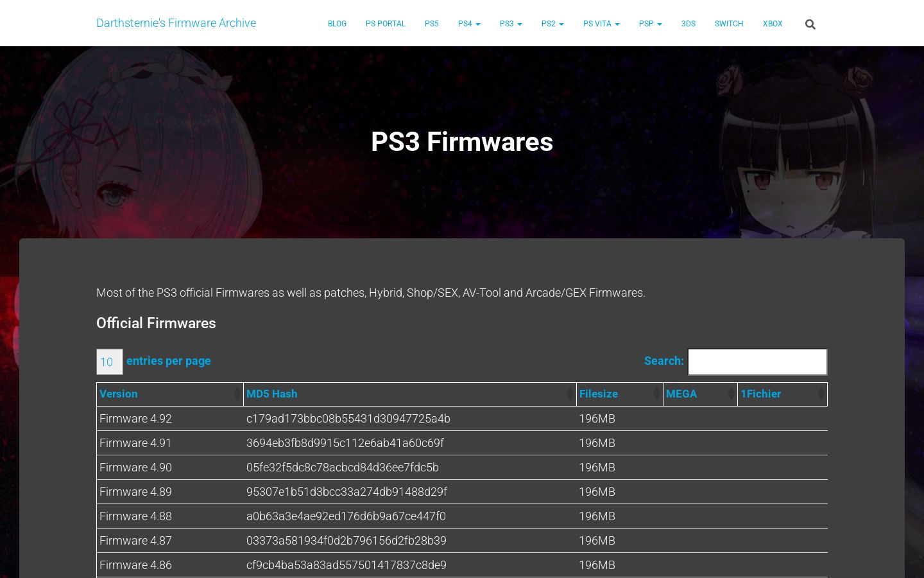Click the 196MB filesize for Firmware 4.86
Viewport: 924px width, 578px height.
(597, 565)
